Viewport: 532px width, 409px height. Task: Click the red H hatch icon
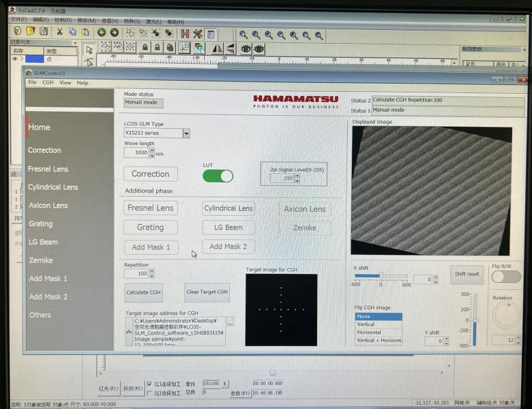point(185,33)
